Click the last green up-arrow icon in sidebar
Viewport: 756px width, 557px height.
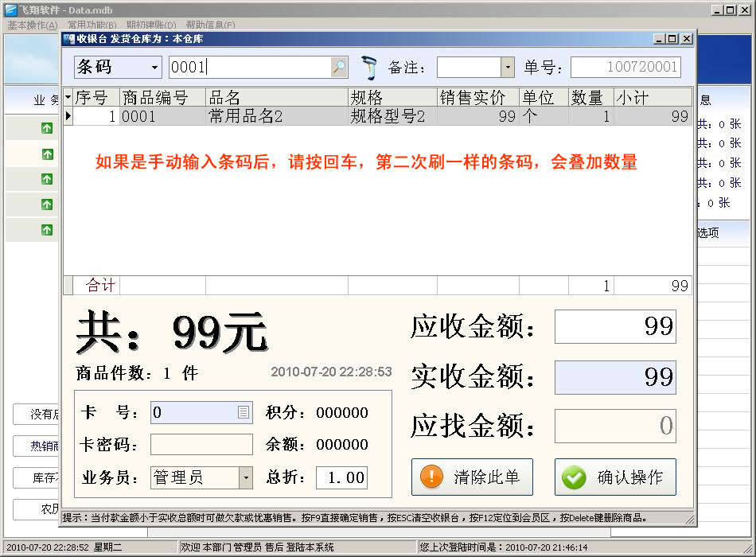47,230
